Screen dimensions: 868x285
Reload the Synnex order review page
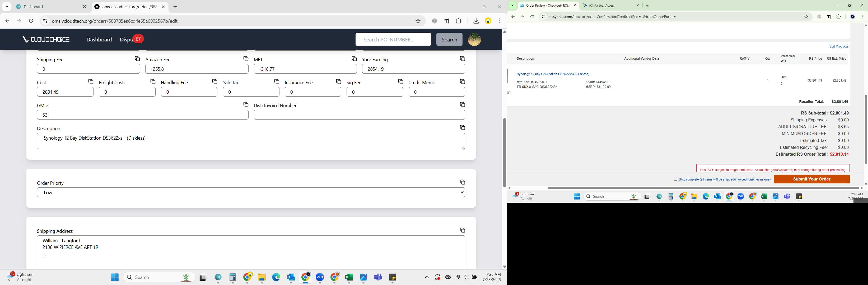532,16
